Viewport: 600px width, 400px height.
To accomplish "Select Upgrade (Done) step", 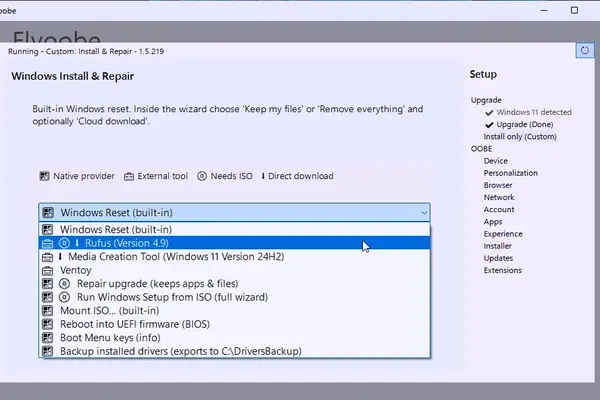I will tap(525, 124).
